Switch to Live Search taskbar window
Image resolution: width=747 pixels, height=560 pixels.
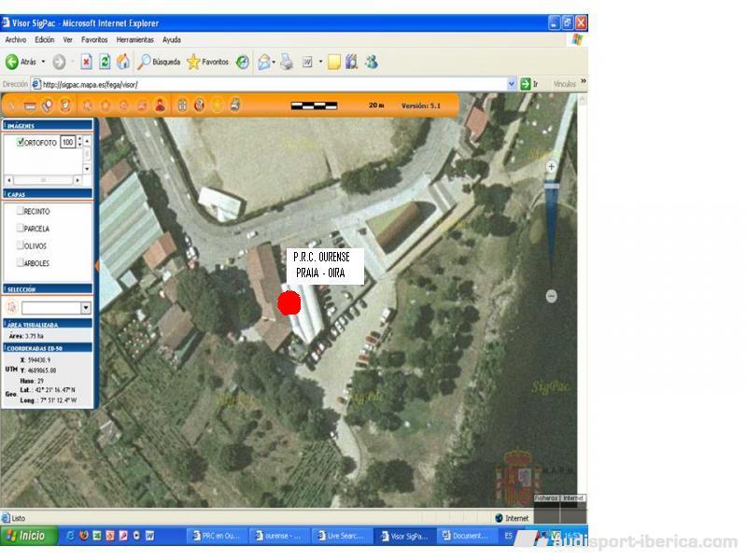[x=341, y=536]
